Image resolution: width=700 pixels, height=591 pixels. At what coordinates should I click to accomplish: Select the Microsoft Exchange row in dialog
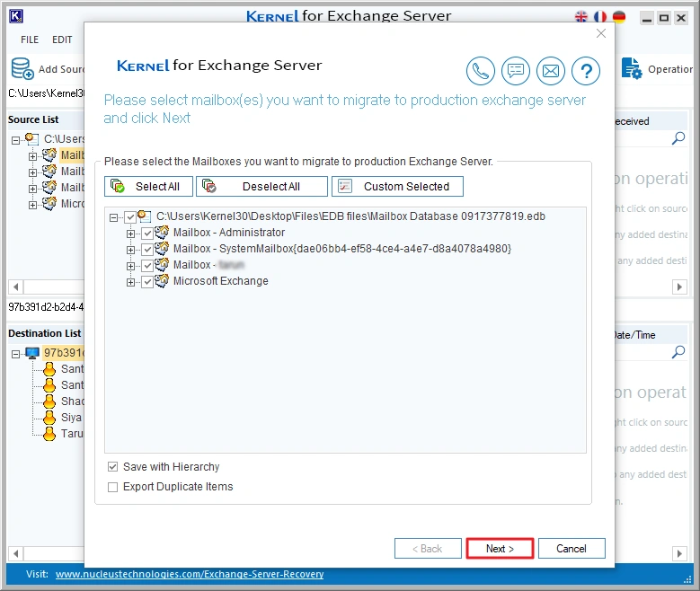pyautogui.click(x=220, y=281)
